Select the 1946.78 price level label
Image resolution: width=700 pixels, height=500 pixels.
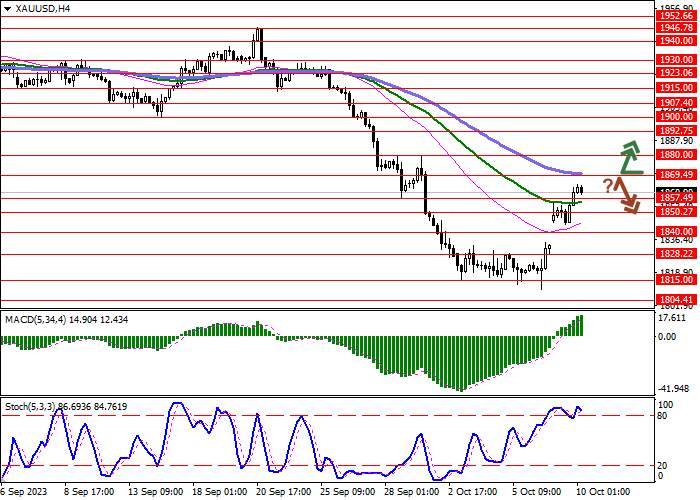(x=677, y=28)
